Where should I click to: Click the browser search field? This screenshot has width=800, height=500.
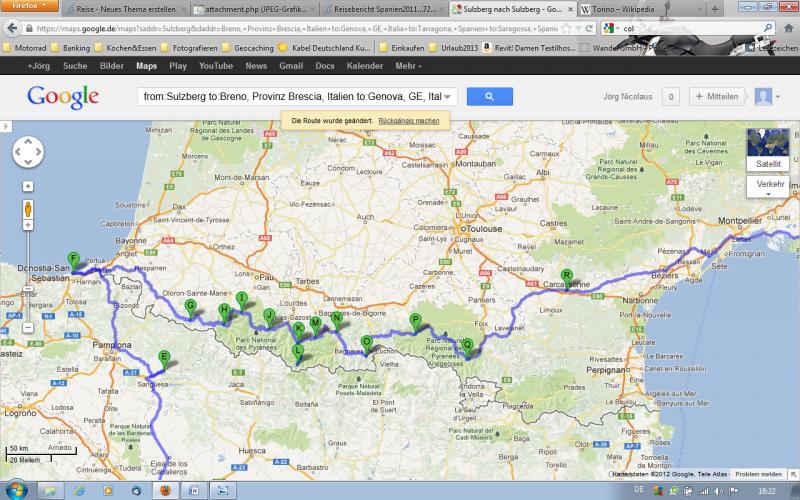tap(689, 29)
